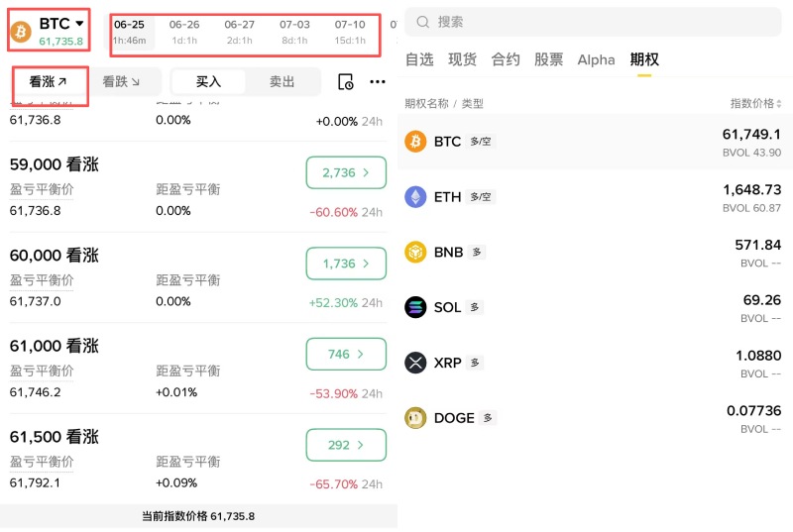
Task: Switch to the 合约 futures tab
Action: click(x=506, y=59)
